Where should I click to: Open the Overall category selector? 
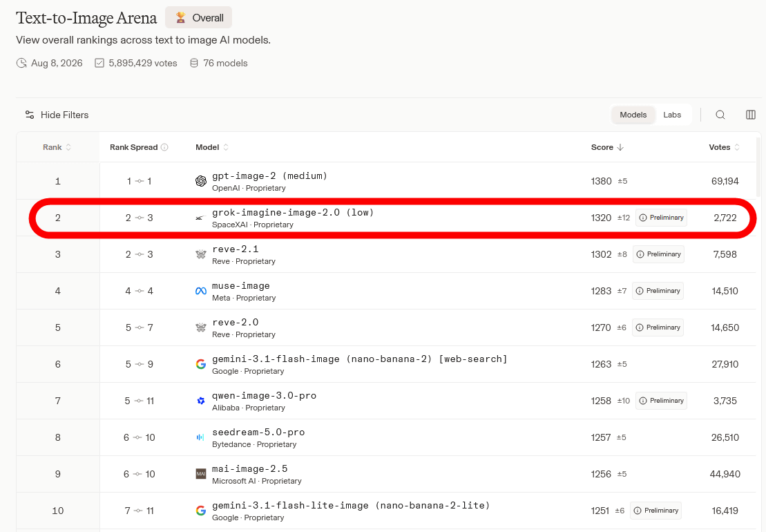(198, 17)
